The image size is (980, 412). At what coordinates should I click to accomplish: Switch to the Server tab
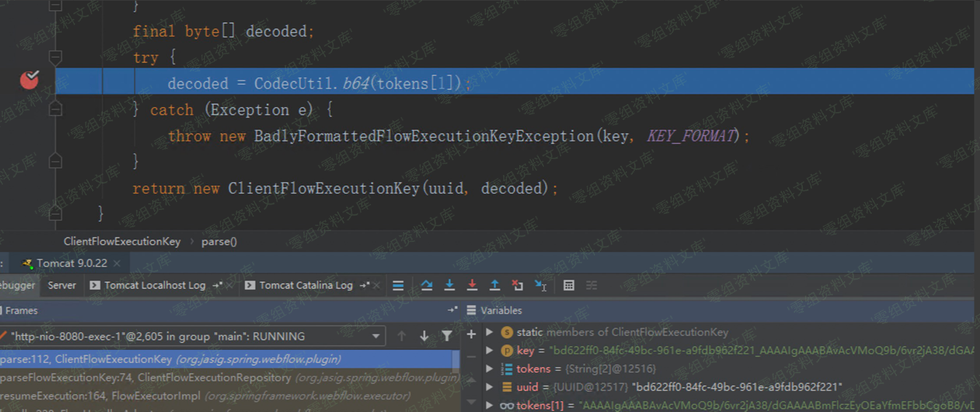point(62,285)
